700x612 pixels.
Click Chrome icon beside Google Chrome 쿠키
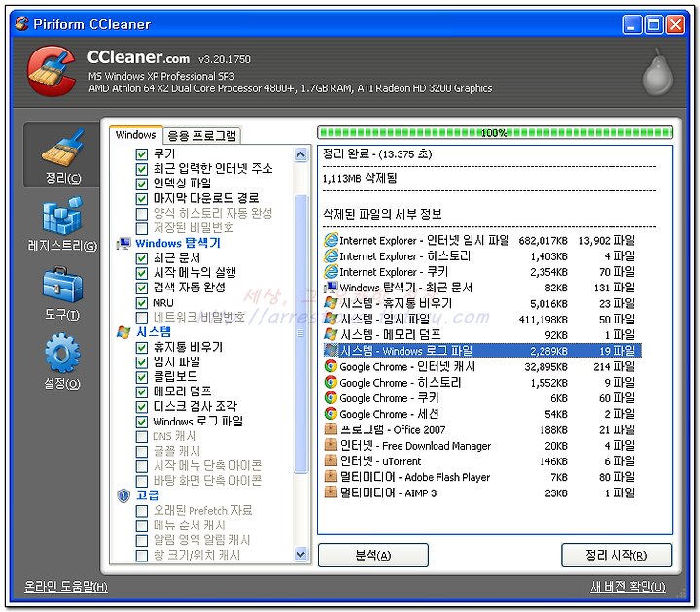[331, 398]
